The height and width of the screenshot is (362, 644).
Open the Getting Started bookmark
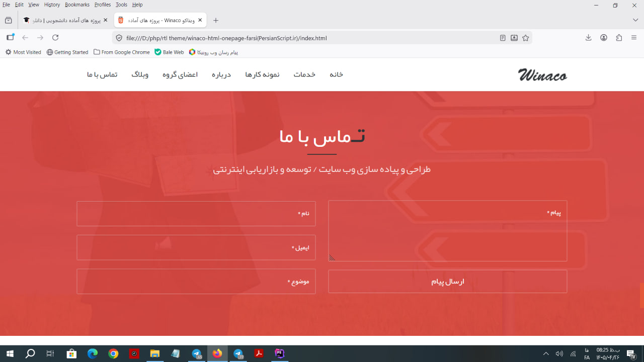[67, 52]
